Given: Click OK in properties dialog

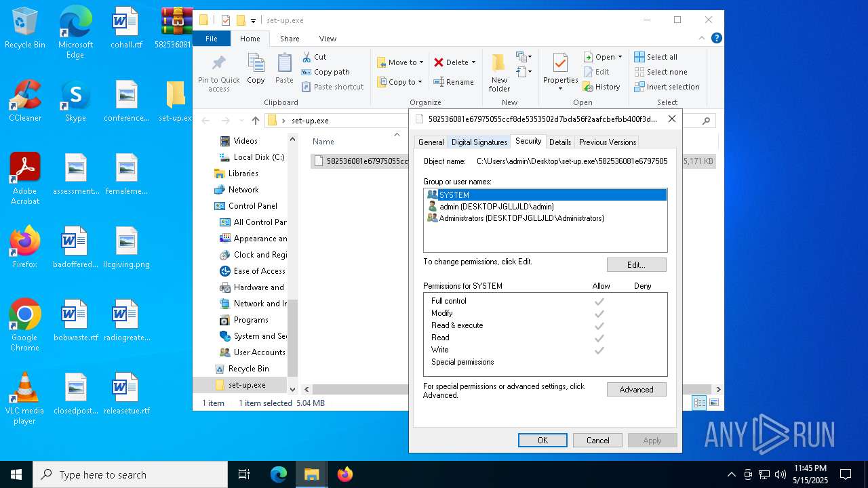Looking at the screenshot, I should (542, 441).
